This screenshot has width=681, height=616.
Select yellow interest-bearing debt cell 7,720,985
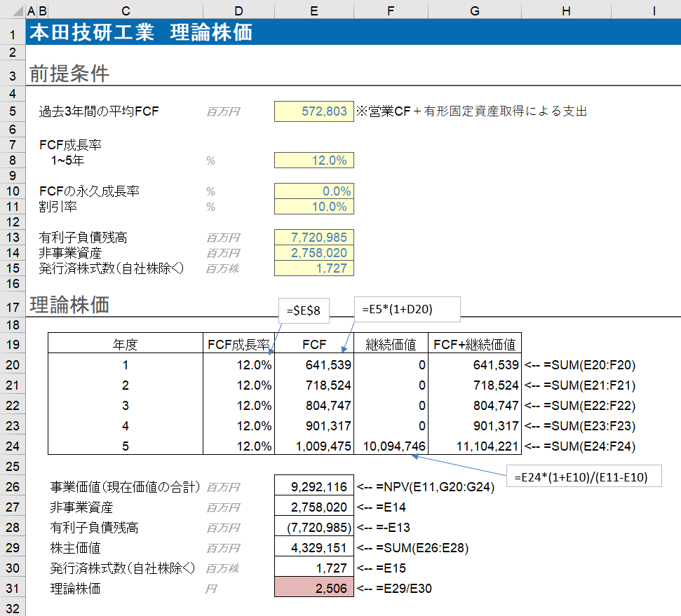(314, 238)
